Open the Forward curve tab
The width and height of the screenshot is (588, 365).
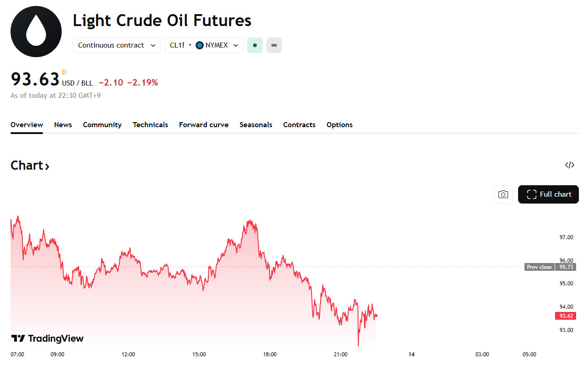(x=204, y=125)
